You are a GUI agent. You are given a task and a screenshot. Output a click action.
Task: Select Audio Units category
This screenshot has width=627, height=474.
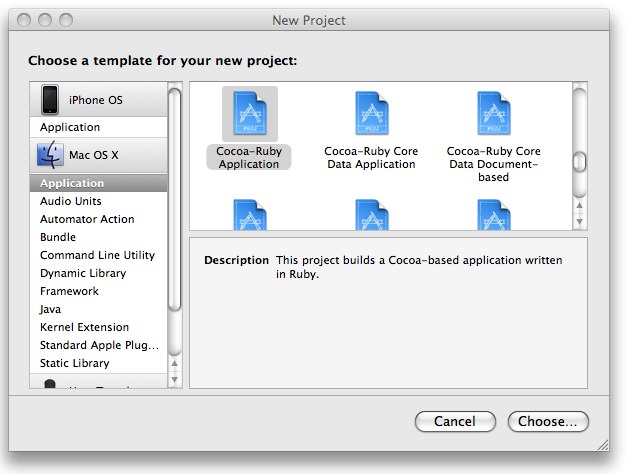click(70, 201)
